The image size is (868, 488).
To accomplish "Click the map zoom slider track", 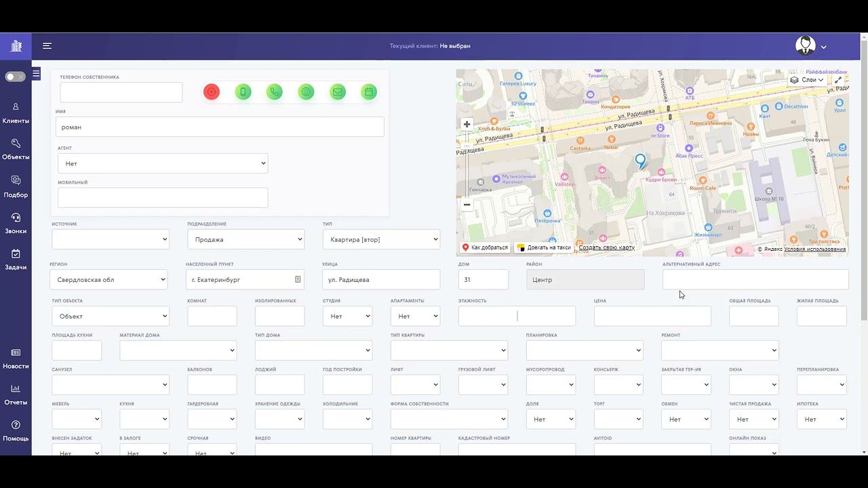I will click(467, 165).
